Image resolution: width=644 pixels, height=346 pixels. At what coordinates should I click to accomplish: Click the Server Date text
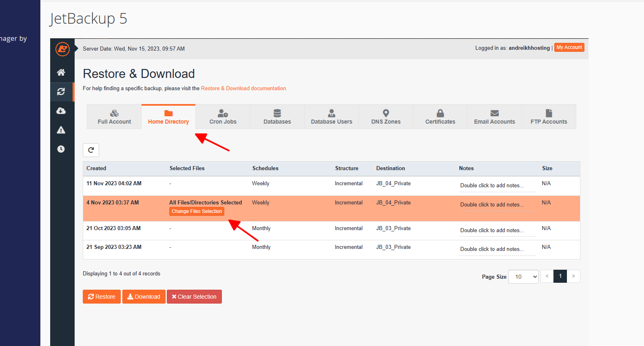[134, 49]
